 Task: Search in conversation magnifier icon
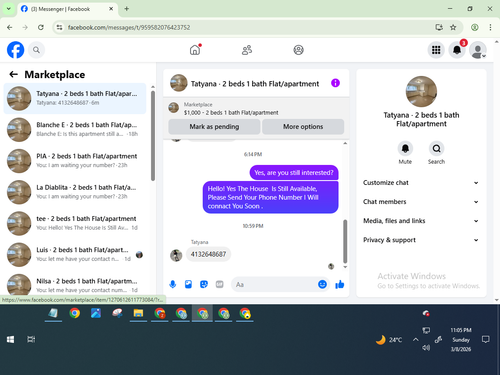pos(436,148)
